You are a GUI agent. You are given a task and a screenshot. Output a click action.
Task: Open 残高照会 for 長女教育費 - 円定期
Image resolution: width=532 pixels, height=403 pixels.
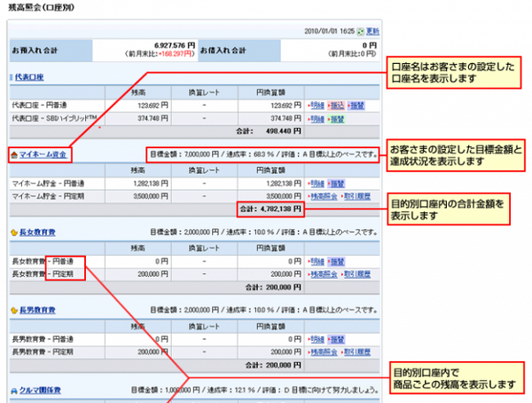[x=324, y=274]
